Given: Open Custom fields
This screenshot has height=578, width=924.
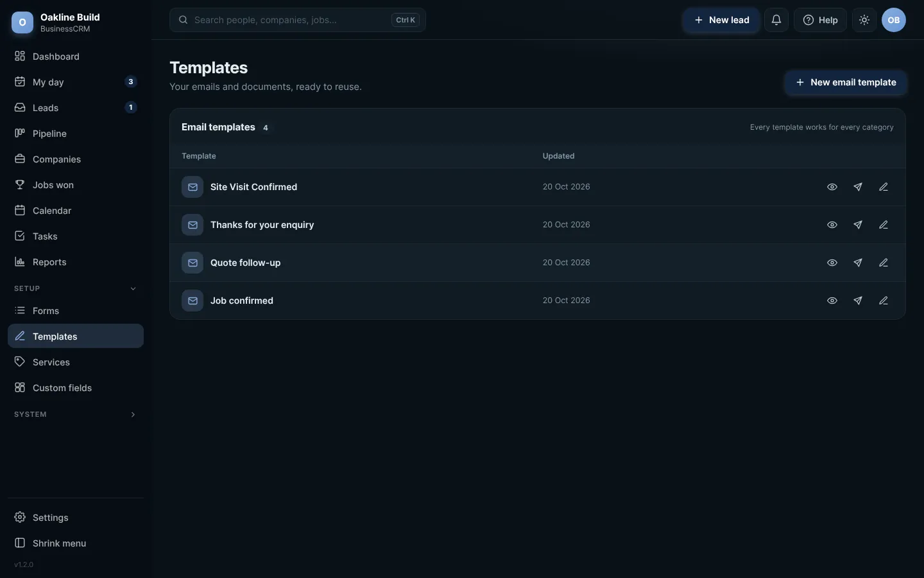Looking at the screenshot, I should point(76,388).
